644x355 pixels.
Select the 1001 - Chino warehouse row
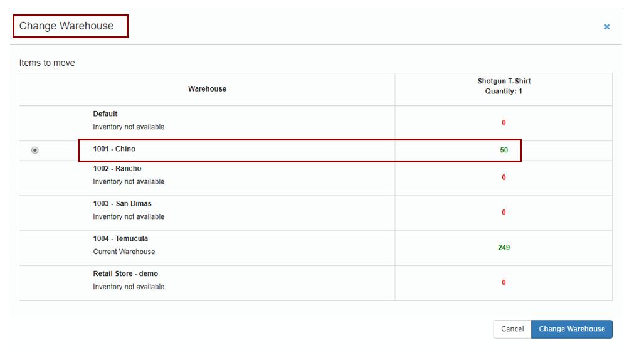pos(315,151)
